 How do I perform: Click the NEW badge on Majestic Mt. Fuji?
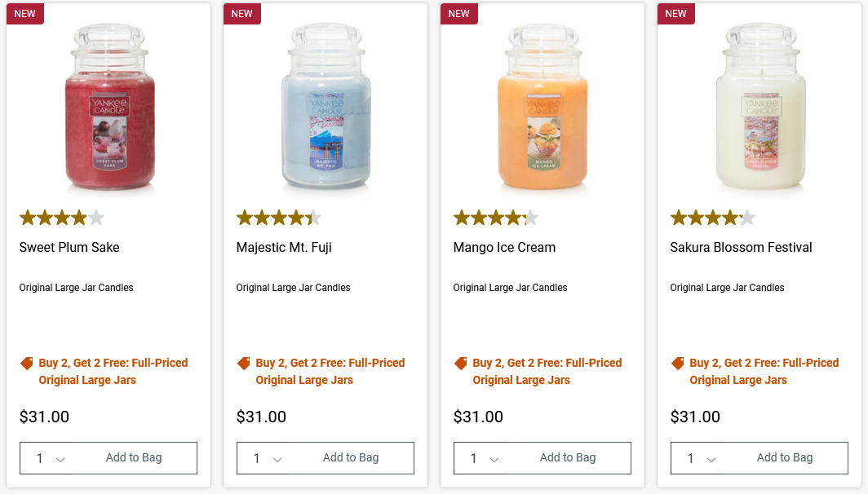point(241,14)
